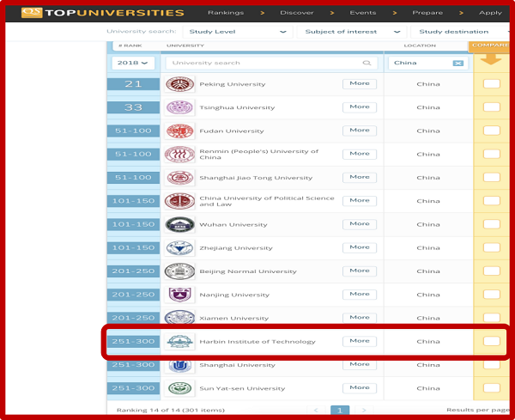Open the Subject of interest dropdown

coord(352,32)
